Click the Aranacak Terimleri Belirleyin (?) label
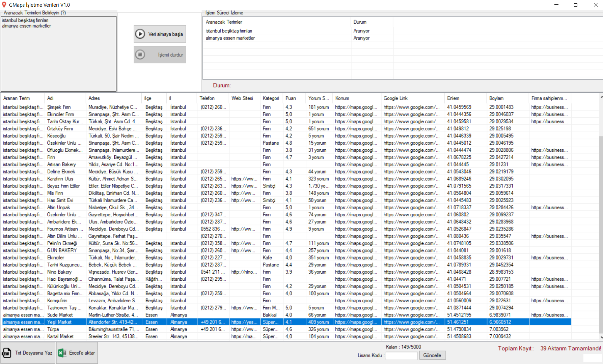This screenshot has height=364, width=603. click(x=35, y=13)
